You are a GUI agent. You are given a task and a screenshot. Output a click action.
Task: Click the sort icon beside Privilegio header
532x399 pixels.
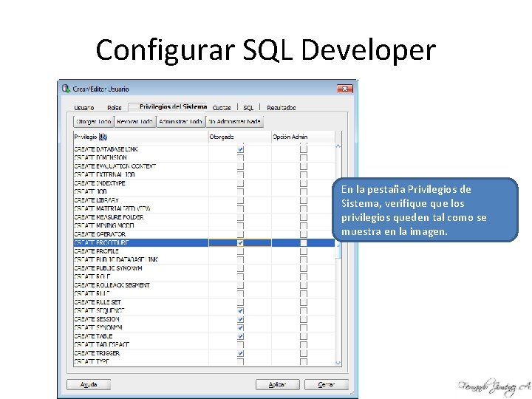[x=103, y=137]
